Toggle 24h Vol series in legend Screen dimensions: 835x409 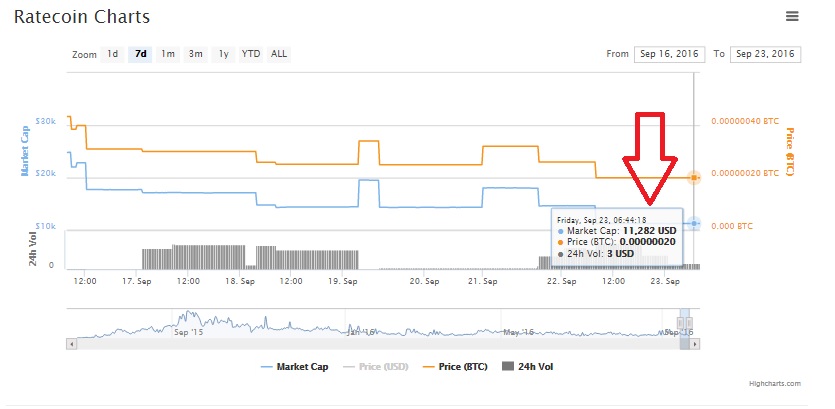pos(528,367)
